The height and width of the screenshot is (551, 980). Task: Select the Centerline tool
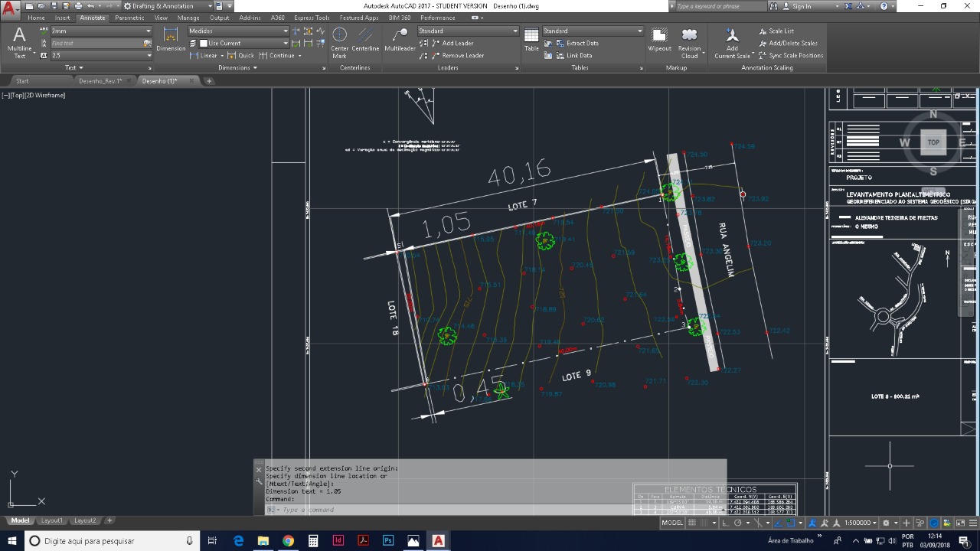click(x=365, y=41)
